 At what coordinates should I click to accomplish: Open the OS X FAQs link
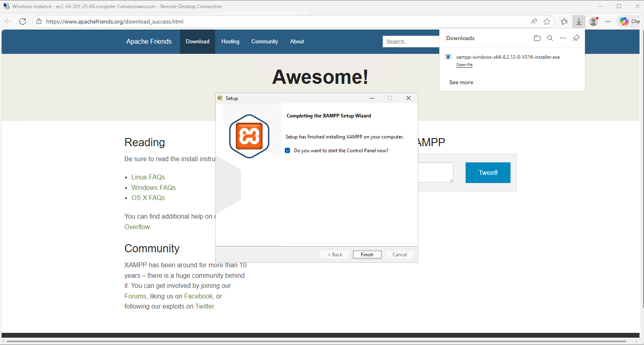pyautogui.click(x=148, y=198)
